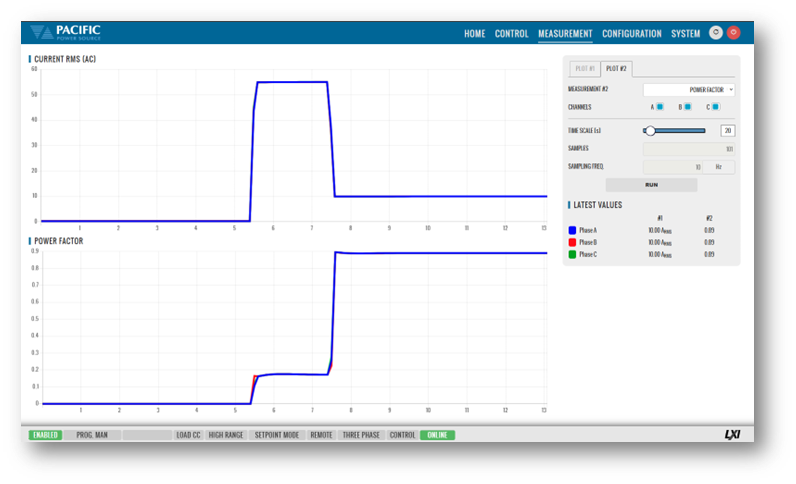The height and width of the screenshot is (484, 796).
Task: Click the Hz unit box
Action: pyautogui.click(x=719, y=167)
